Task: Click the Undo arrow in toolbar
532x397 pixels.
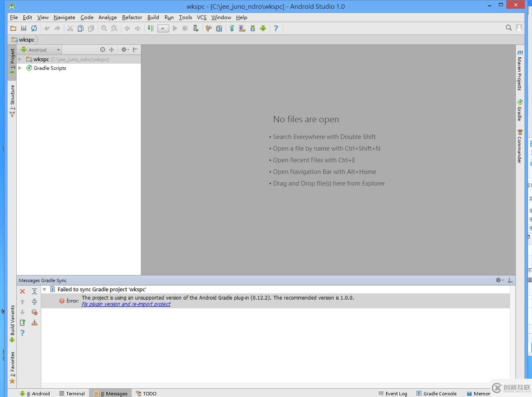Action: point(47,28)
